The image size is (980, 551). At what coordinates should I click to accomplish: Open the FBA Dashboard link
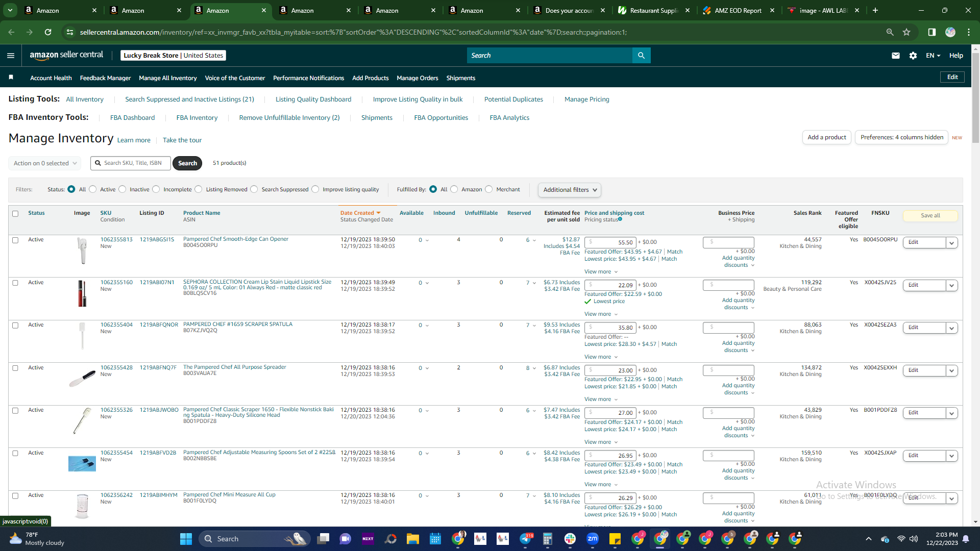pyautogui.click(x=132, y=118)
